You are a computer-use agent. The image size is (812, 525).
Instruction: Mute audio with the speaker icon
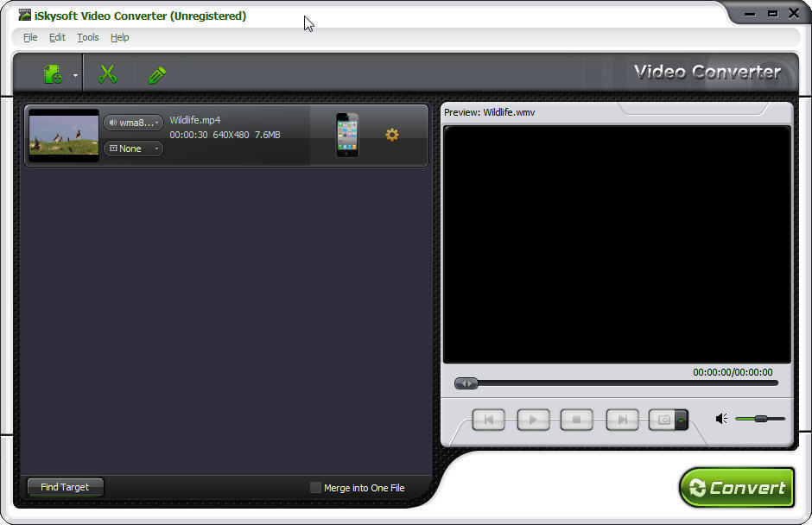(x=721, y=418)
